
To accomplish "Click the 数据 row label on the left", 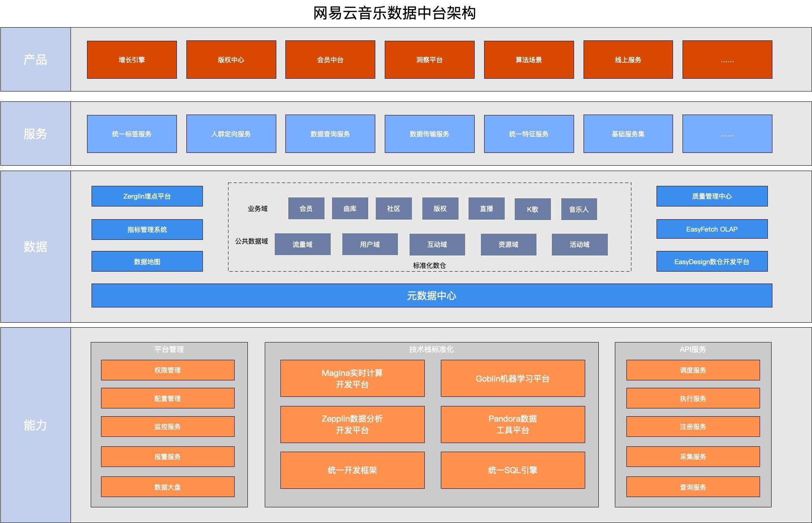I will click(36, 248).
